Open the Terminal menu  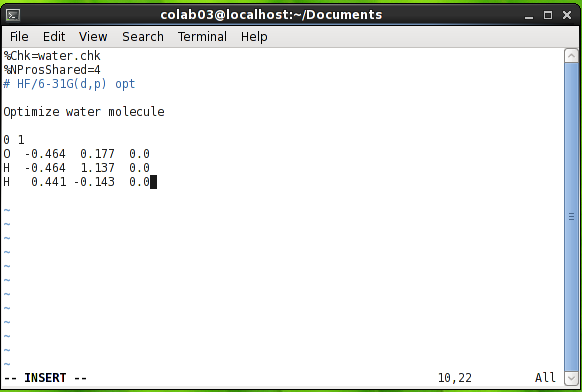(x=202, y=37)
